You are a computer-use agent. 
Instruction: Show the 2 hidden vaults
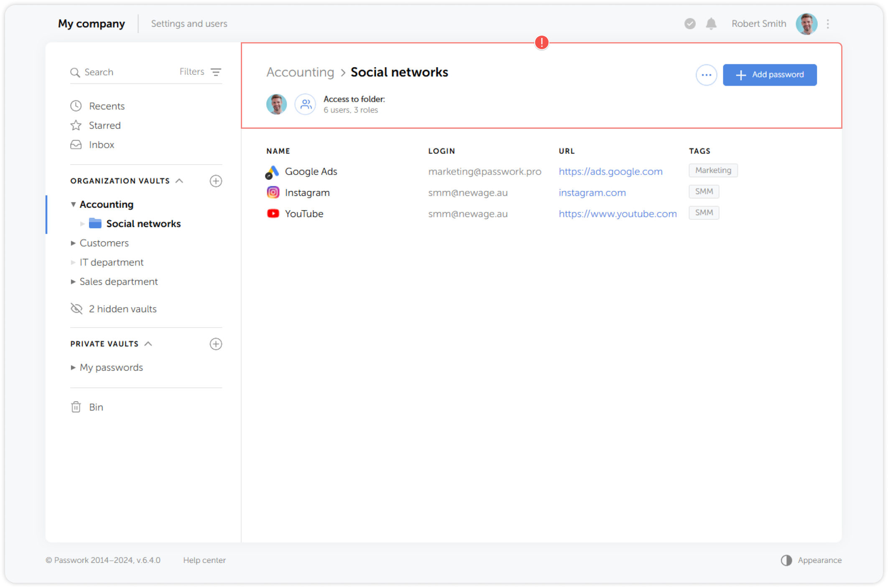(x=122, y=308)
